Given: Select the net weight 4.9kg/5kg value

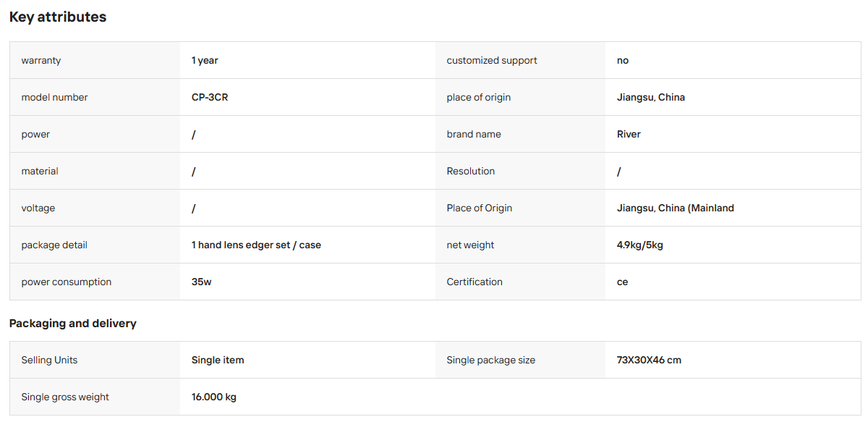Looking at the screenshot, I should [640, 245].
